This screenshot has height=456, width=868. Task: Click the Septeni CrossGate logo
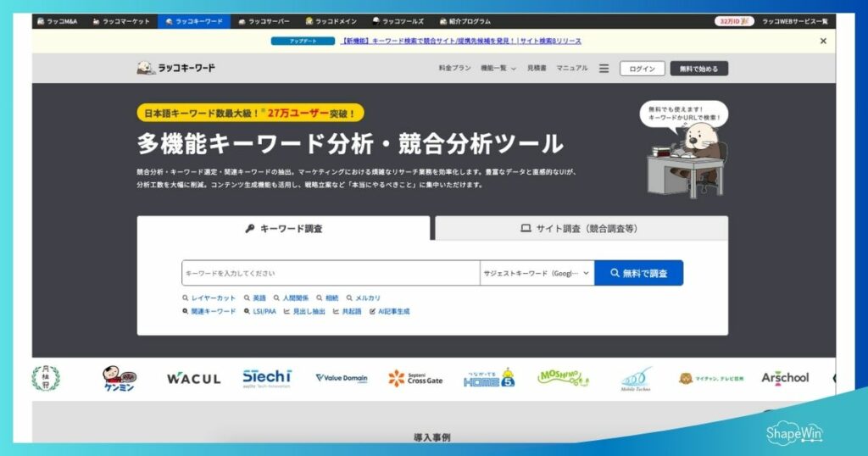[415, 378]
